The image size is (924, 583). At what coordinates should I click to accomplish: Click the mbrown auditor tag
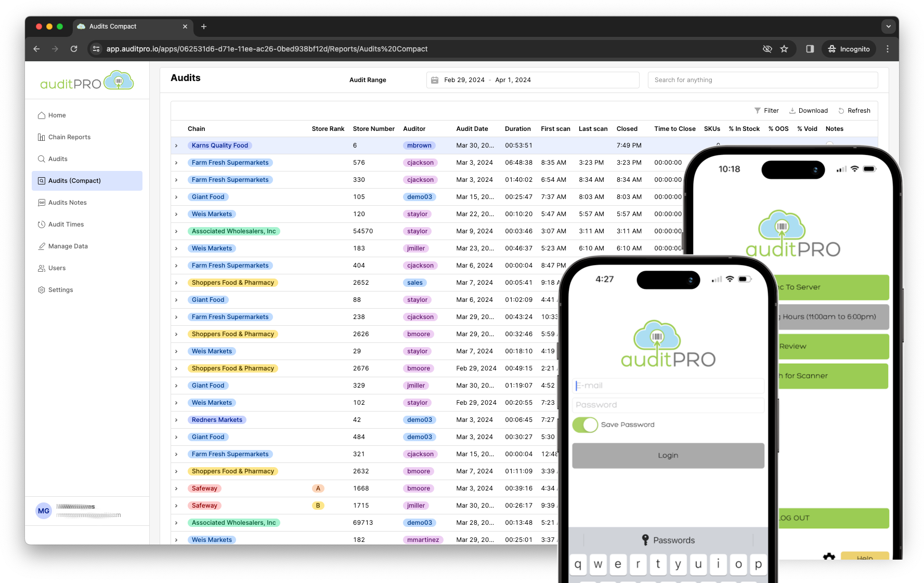point(419,145)
